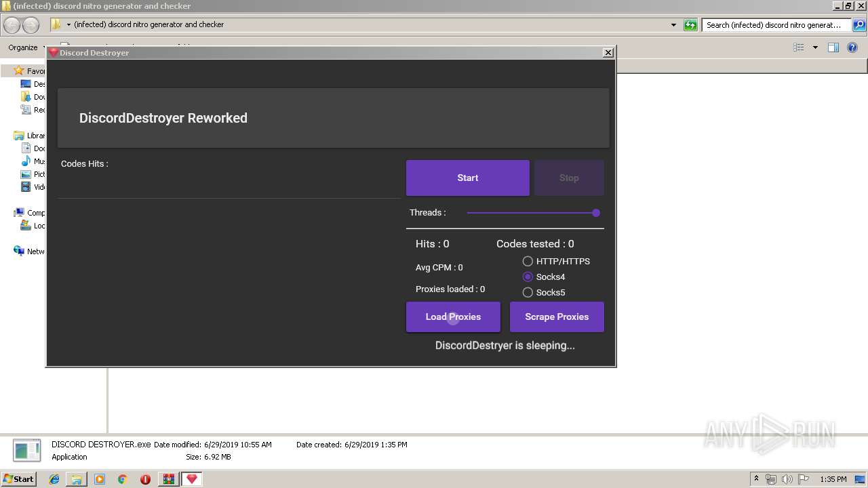Click the folder icon in the address bar
The width and height of the screenshot is (868, 488).
[x=56, y=24]
